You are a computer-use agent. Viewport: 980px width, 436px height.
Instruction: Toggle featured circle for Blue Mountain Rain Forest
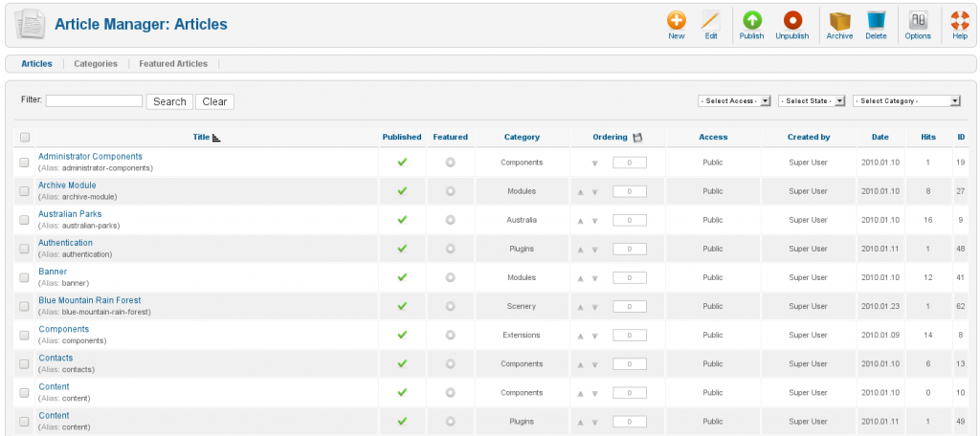click(450, 306)
